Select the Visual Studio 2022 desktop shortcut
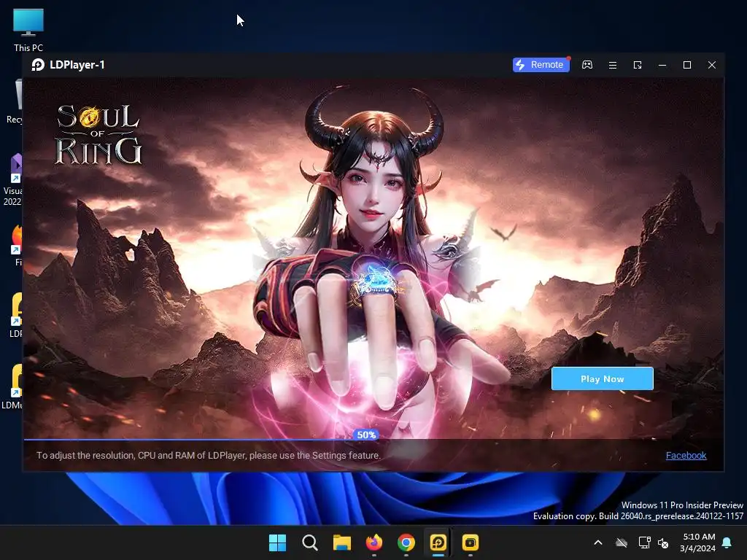This screenshot has width=747, height=560. coord(13,179)
